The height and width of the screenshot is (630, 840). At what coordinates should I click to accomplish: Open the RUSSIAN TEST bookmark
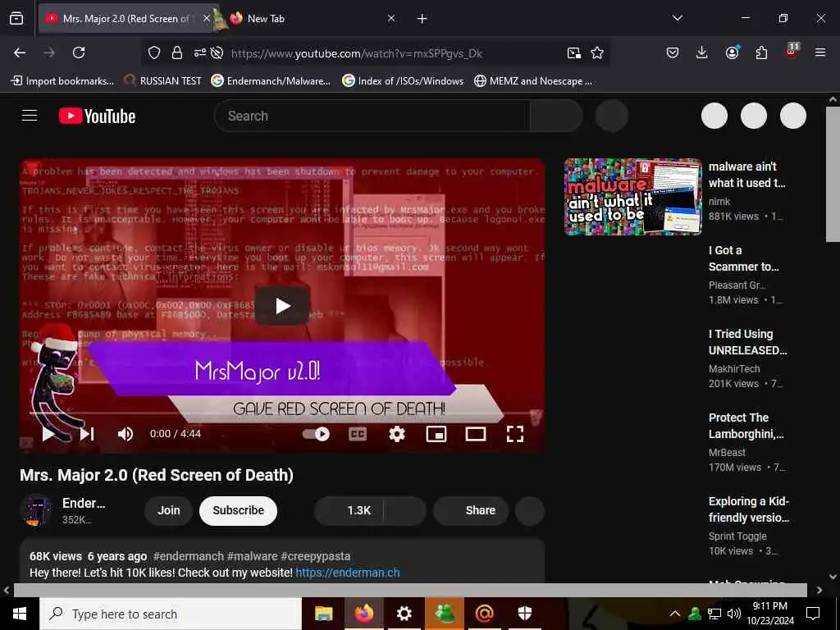163,81
